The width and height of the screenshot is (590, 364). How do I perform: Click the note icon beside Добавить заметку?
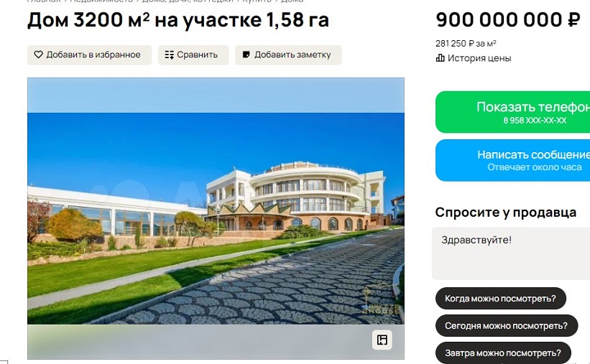(x=246, y=55)
